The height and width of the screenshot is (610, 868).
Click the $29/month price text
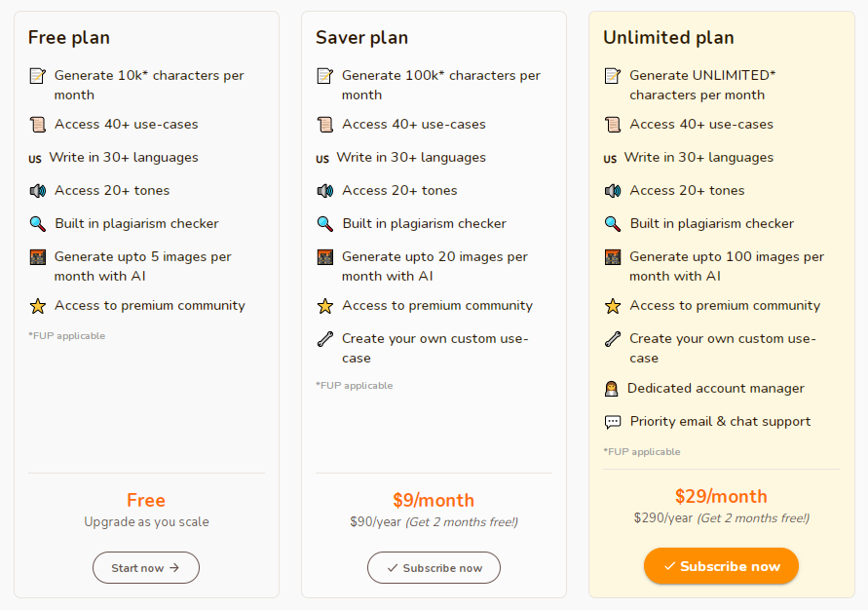tap(721, 497)
